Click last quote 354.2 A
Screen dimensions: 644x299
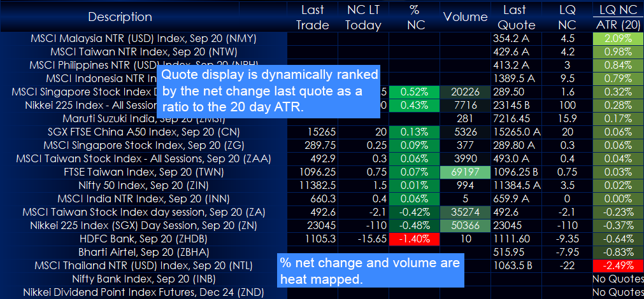point(516,39)
